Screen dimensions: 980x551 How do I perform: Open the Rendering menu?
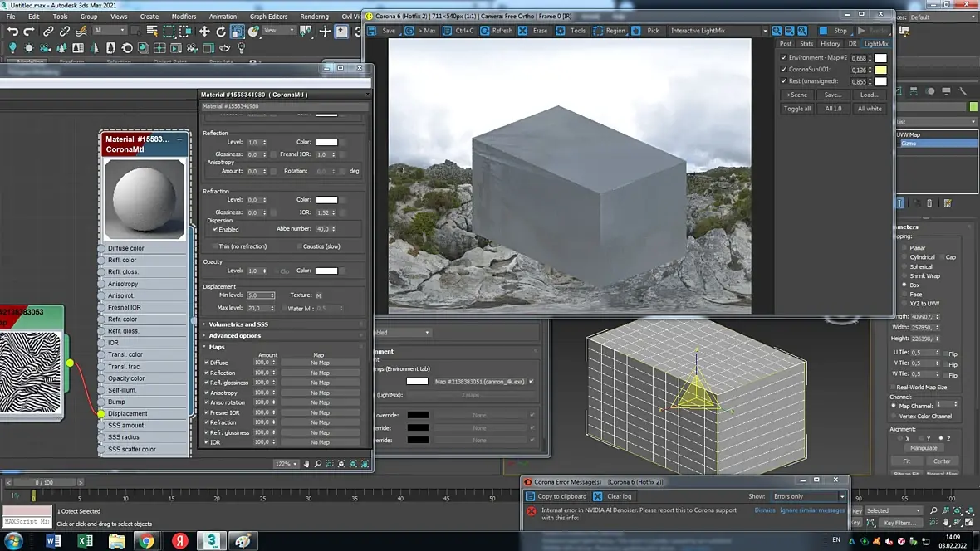(x=314, y=17)
